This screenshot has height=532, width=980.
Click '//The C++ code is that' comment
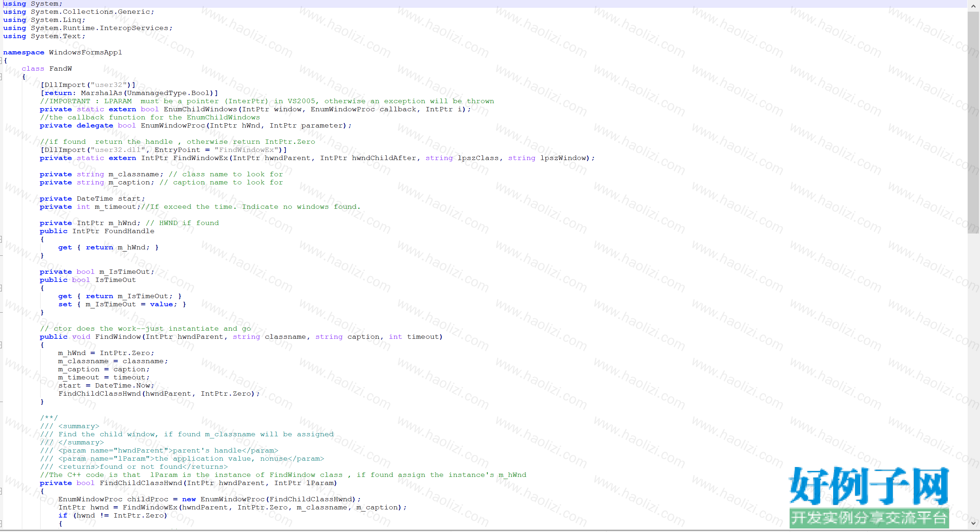tap(283, 475)
